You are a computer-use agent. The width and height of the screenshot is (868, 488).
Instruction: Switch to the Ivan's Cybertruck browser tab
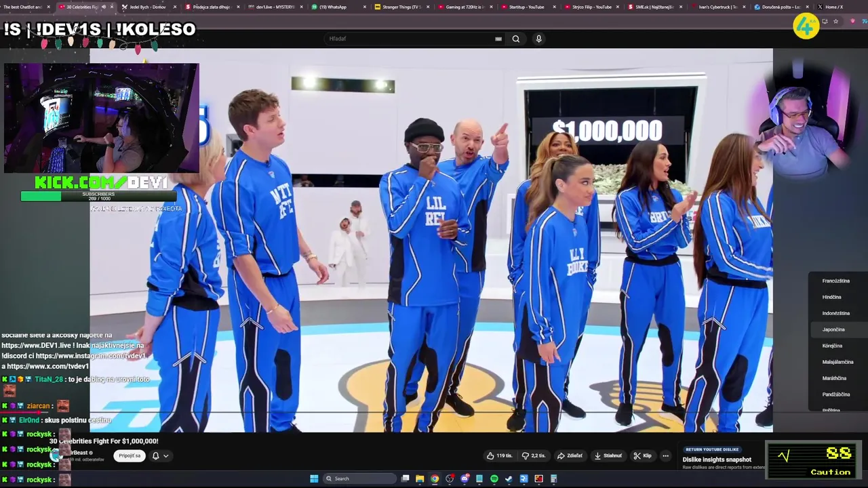[x=717, y=7]
